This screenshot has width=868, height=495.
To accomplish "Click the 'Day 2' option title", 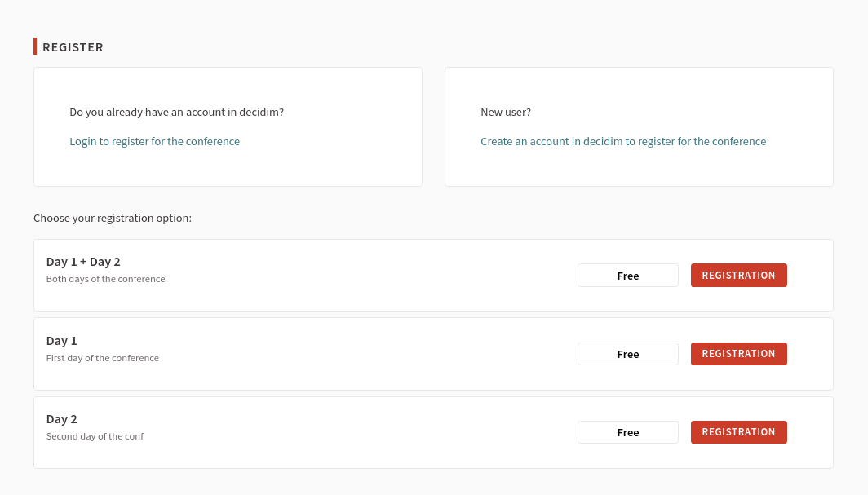I will click(61, 419).
